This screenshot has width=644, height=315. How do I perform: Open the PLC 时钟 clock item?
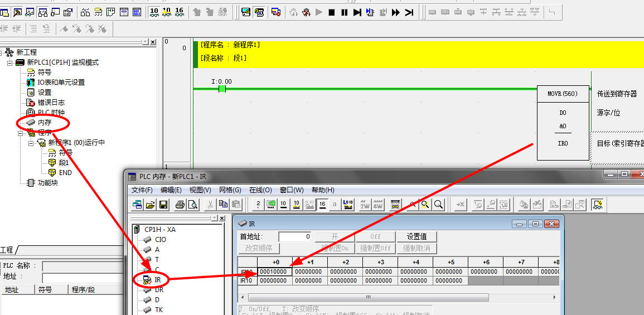pyautogui.click(x=51, y=112)
